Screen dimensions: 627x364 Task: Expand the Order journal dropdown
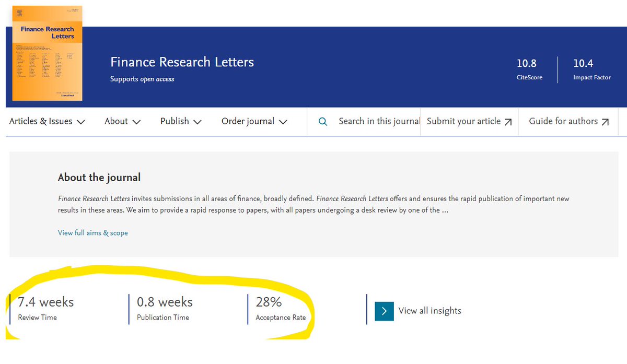click(x=254, y=121)
